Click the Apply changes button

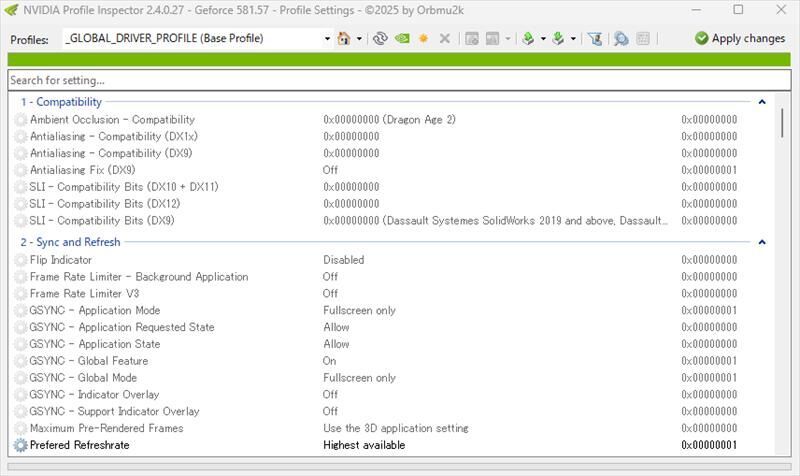[x=740, y=38]
